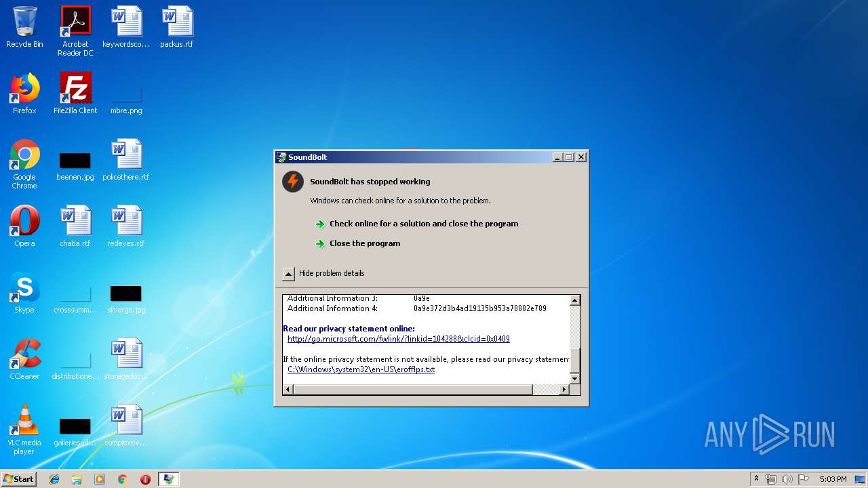Close the SoundBolt error dialog
Screen dimensions: 868x488
(x=581, y=157)
